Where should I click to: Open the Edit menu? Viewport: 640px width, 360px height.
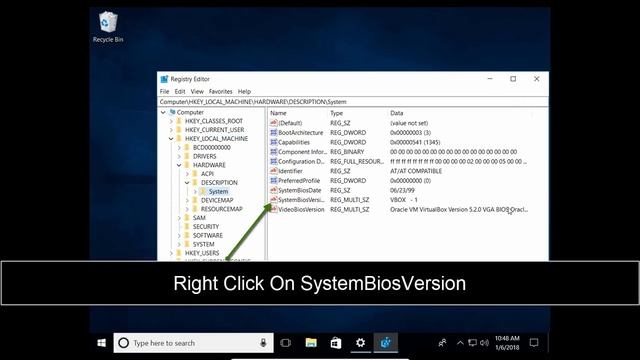pyautogui.click(x=180, y=91)
